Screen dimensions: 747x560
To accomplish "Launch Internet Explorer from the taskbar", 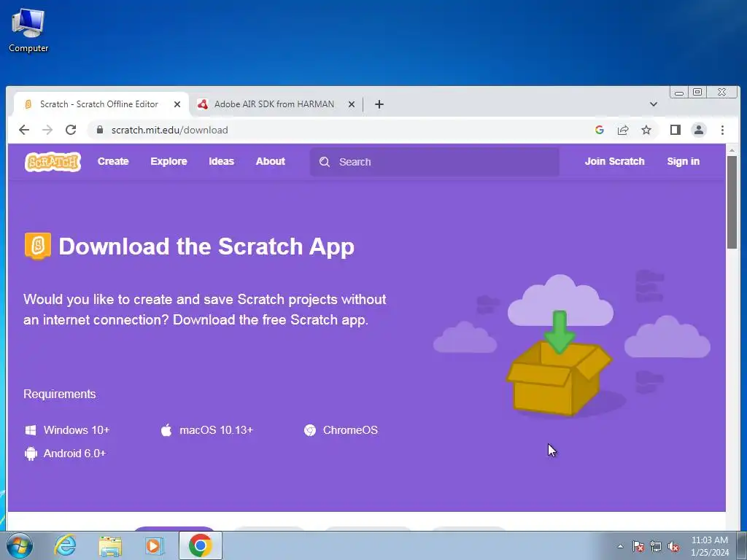I will (x=65, y=545).
